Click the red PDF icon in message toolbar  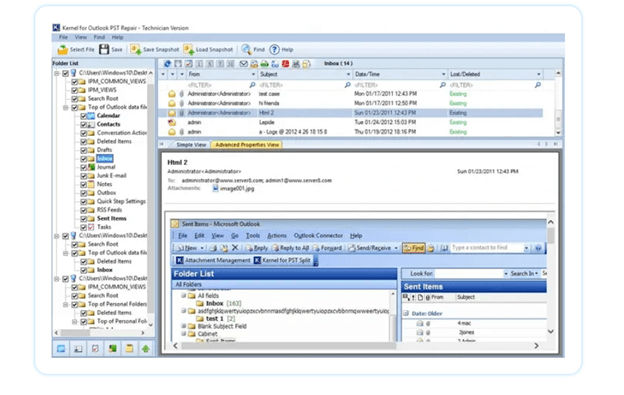point(285,64)
